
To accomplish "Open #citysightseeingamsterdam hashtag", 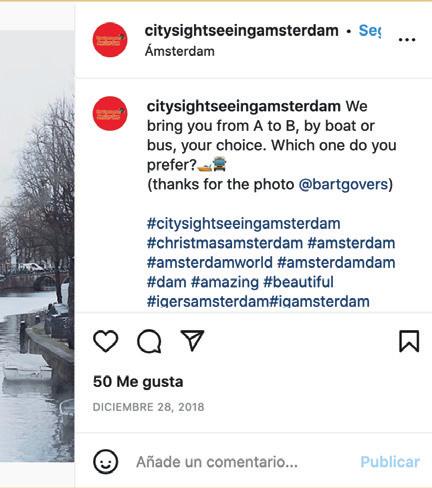I will [244, 223].
